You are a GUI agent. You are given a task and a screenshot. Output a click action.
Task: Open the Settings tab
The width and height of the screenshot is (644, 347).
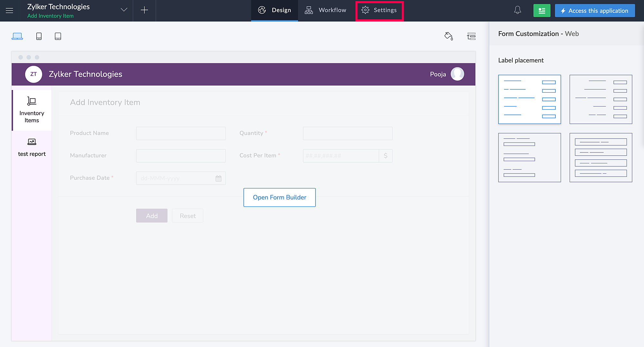tap(379, 10)
